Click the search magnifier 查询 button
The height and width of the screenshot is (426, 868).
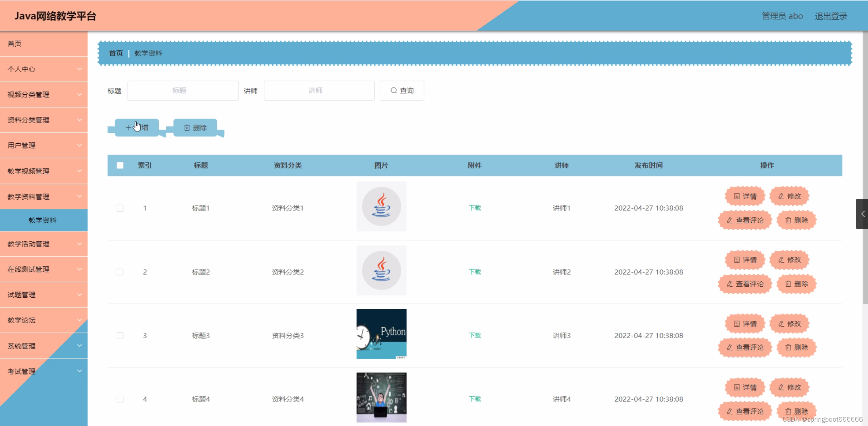[402, 91]
